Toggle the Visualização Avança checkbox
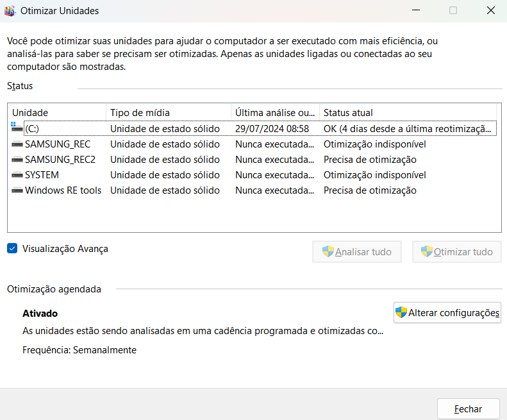 coord(12,249)
